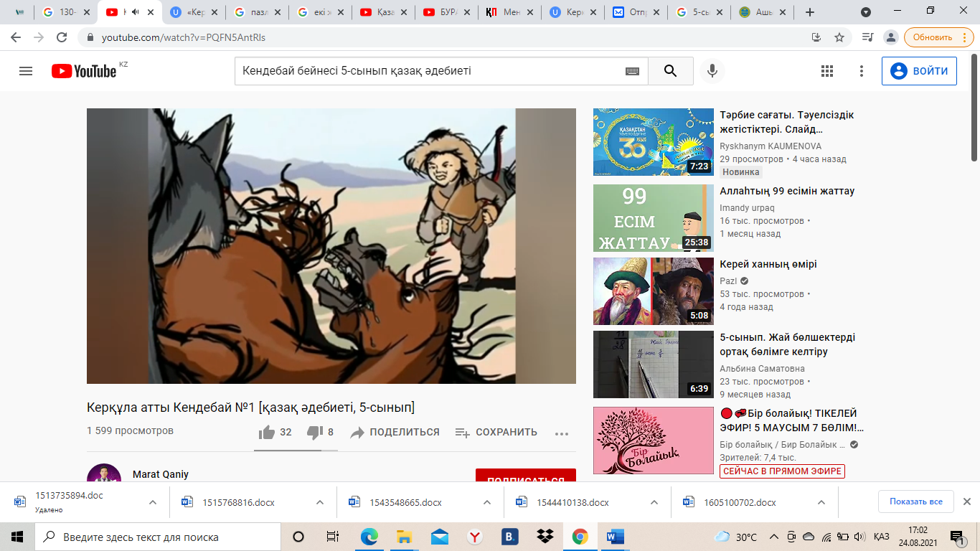980x551 pixels.
Task: Open the Windows Start menu
Action: (x=17, y=537)
